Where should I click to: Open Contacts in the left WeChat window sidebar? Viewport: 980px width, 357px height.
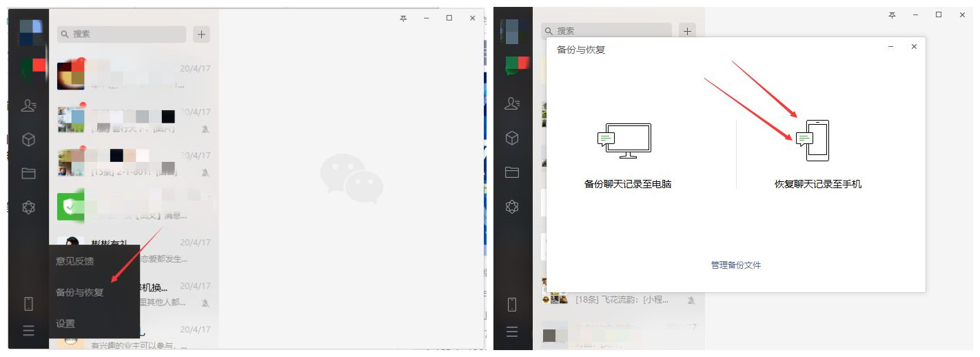click(28, 105)
